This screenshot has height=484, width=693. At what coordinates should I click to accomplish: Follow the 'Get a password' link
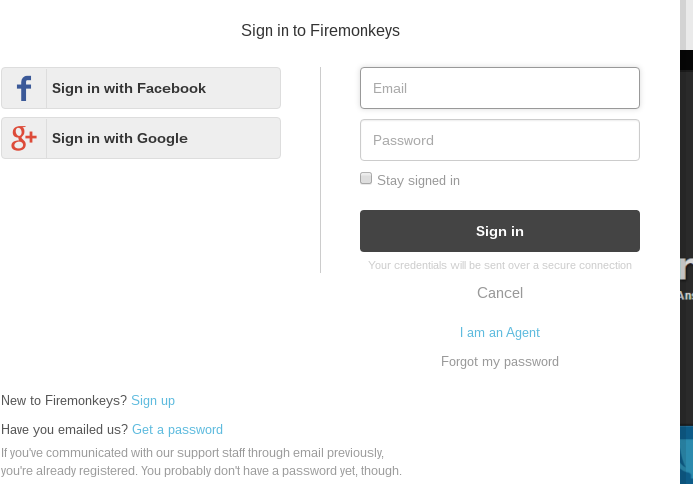point(177,429)
